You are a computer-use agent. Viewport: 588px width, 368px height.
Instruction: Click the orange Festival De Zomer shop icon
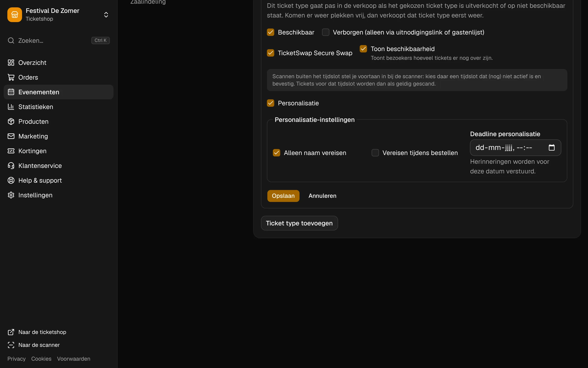tap(14, 14)
